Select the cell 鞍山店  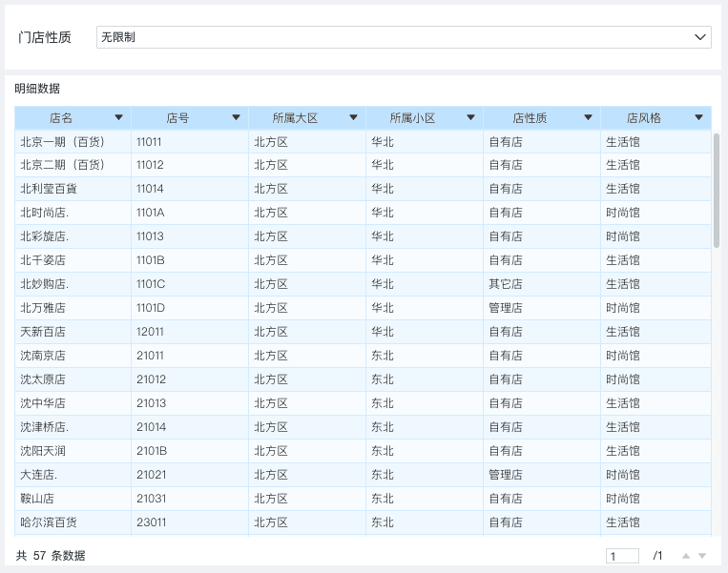tap(73, 499)
